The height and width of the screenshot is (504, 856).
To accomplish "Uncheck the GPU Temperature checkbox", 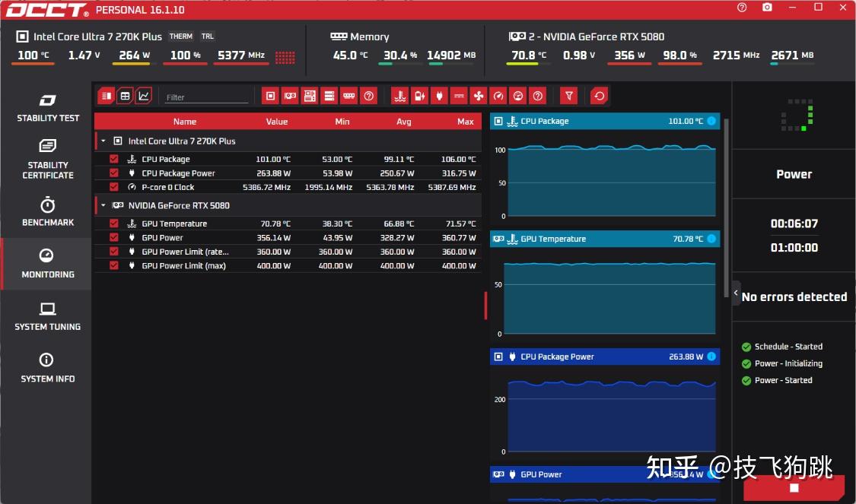I will click(113, 223).
